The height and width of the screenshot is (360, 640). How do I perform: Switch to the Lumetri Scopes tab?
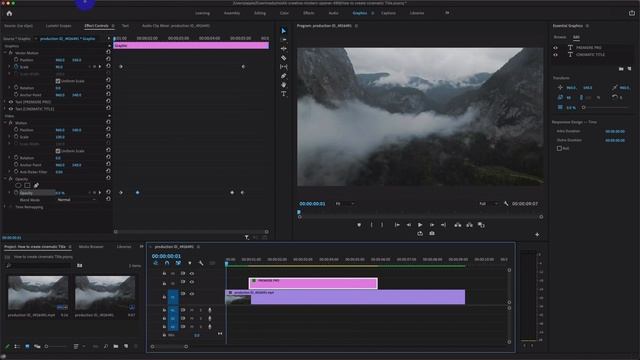[58, 26]
